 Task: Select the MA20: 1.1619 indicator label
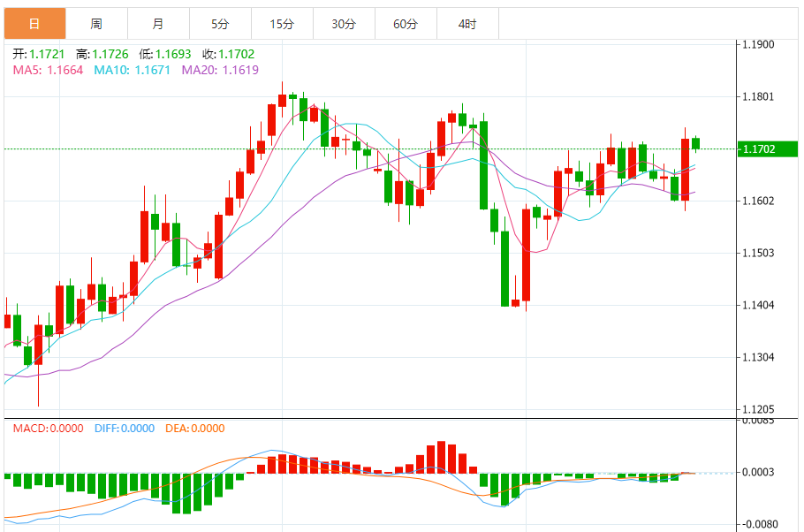(x=221, y=70)
